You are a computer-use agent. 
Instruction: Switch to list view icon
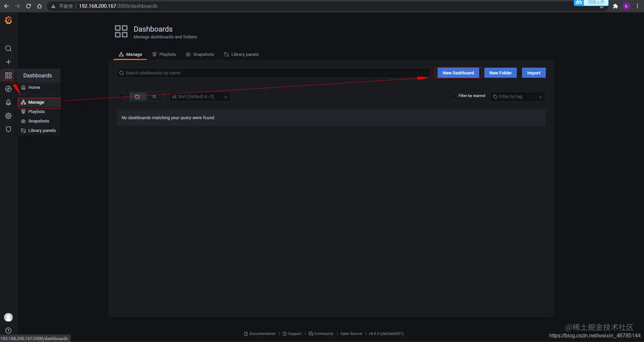coord(154,97)
